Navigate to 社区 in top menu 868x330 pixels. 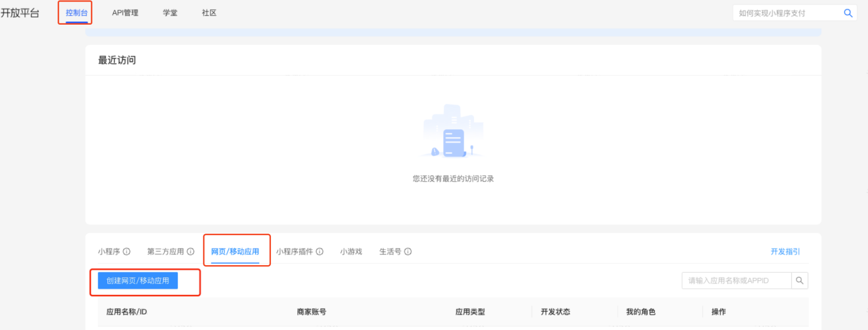209,13
